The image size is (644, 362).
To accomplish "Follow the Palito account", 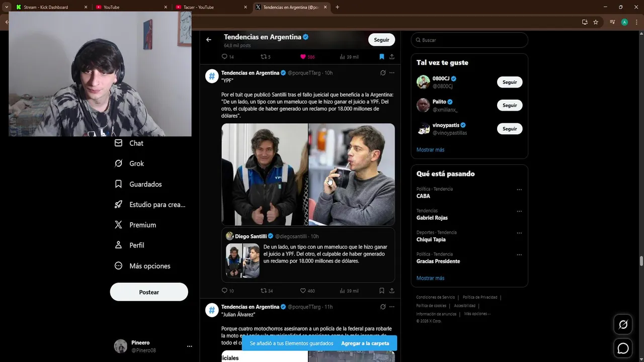I will [510, 105].
